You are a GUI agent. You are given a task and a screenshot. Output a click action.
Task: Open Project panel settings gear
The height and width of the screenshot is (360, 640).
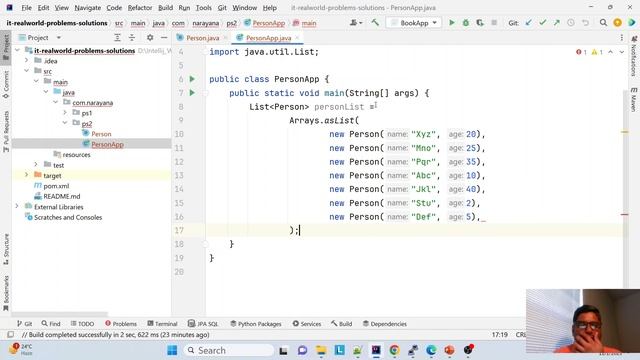(x=150, y=38)
